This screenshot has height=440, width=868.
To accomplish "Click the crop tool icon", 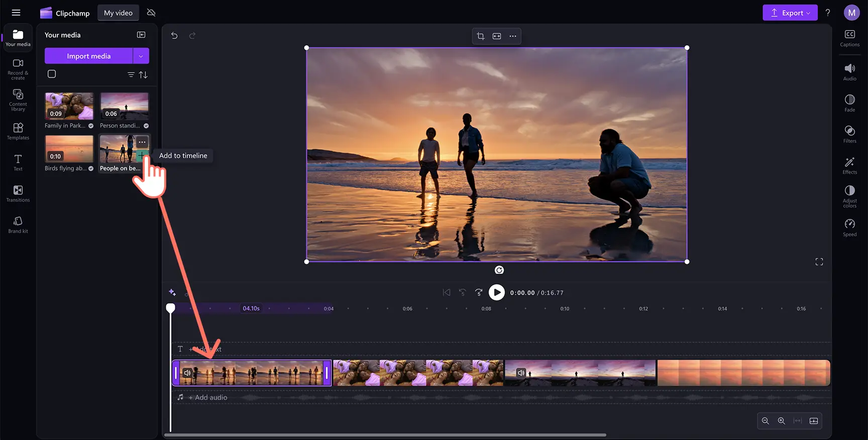I will (x=481, y=36).
